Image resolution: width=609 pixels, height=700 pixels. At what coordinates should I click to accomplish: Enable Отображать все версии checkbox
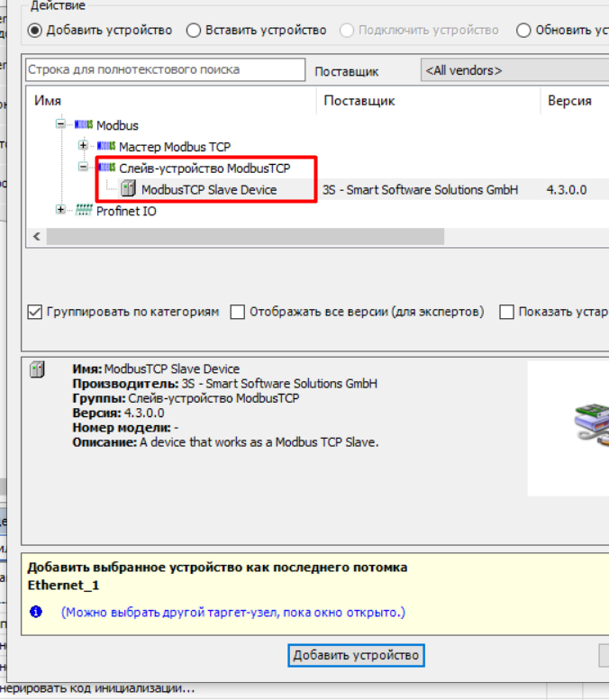click(238, 312)
